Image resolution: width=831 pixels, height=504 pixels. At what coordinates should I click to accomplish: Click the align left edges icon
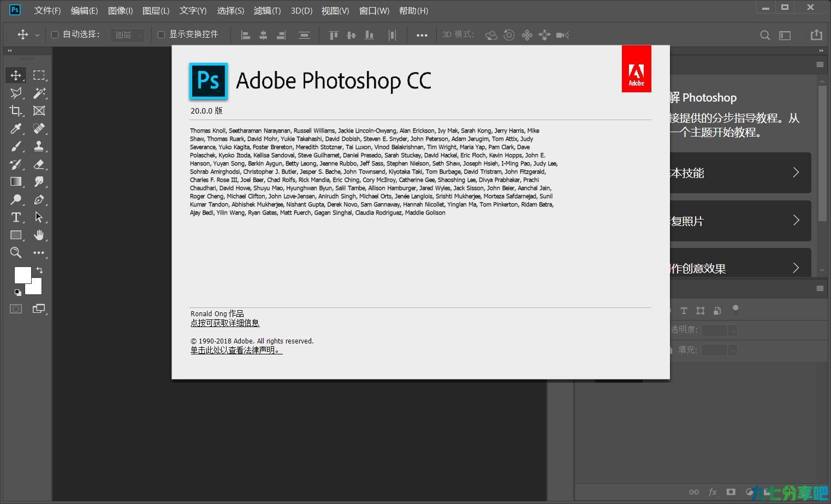click(246, 35)
